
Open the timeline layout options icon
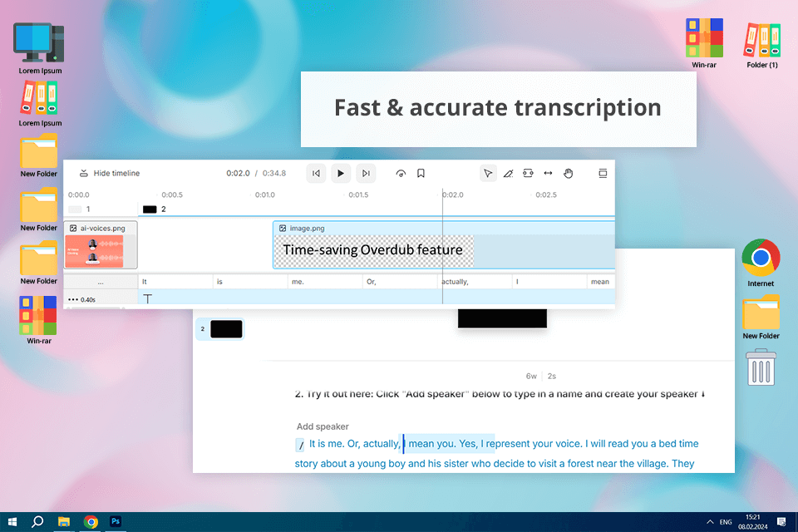(603, 174)
